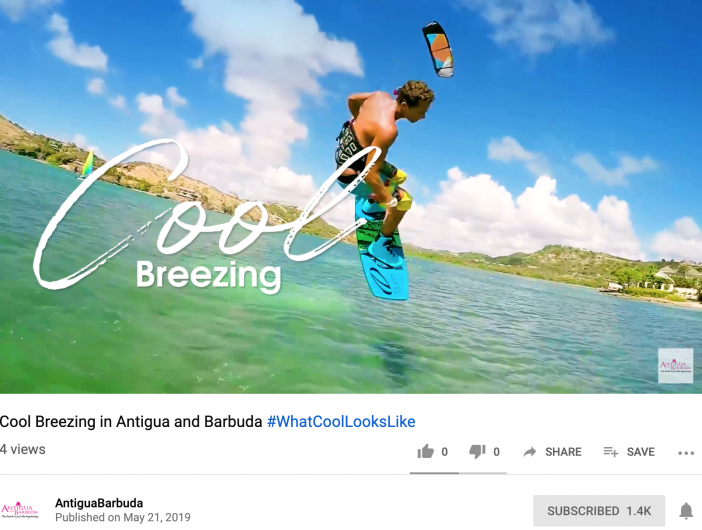Click the Antigua Barbuda watermark in the video corner
The width and height of the screenshot is (702, 530).
tap(676, 366)
